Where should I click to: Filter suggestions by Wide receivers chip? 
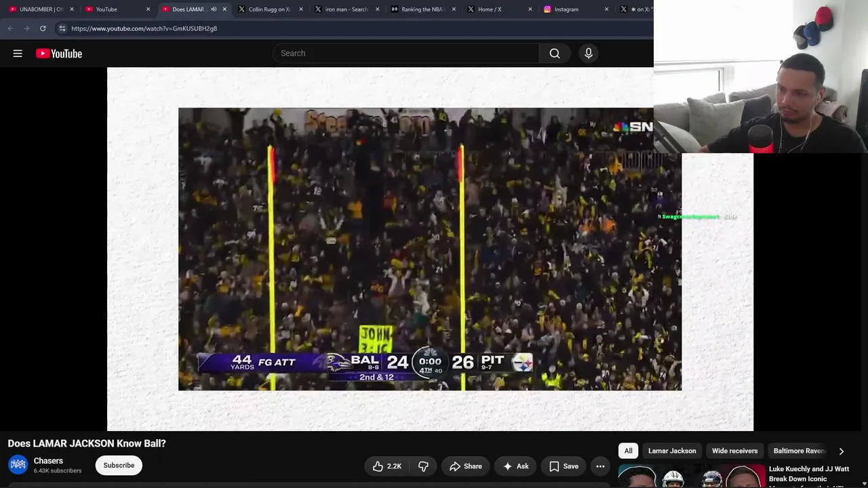[x=735, y=451]
